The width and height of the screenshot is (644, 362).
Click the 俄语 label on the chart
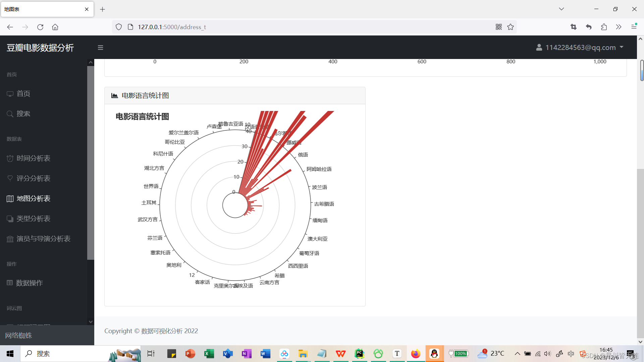(303, 155)
